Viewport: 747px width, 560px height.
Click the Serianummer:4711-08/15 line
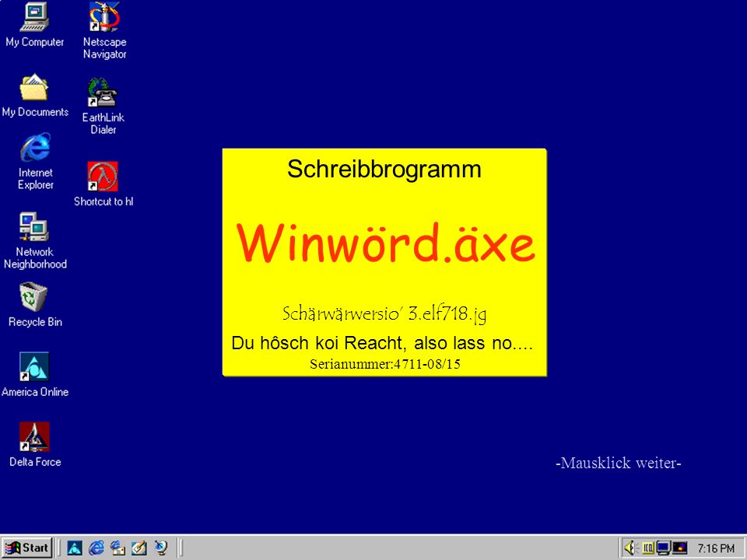click(385, 364)
